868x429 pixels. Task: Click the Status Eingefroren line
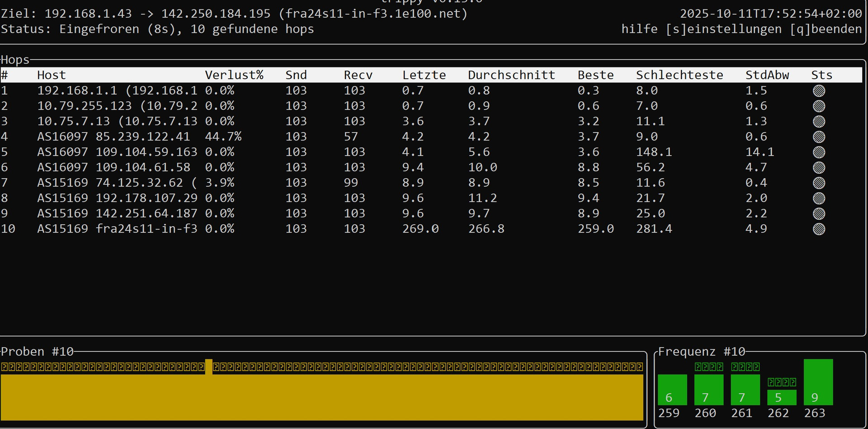coord(157,29)
